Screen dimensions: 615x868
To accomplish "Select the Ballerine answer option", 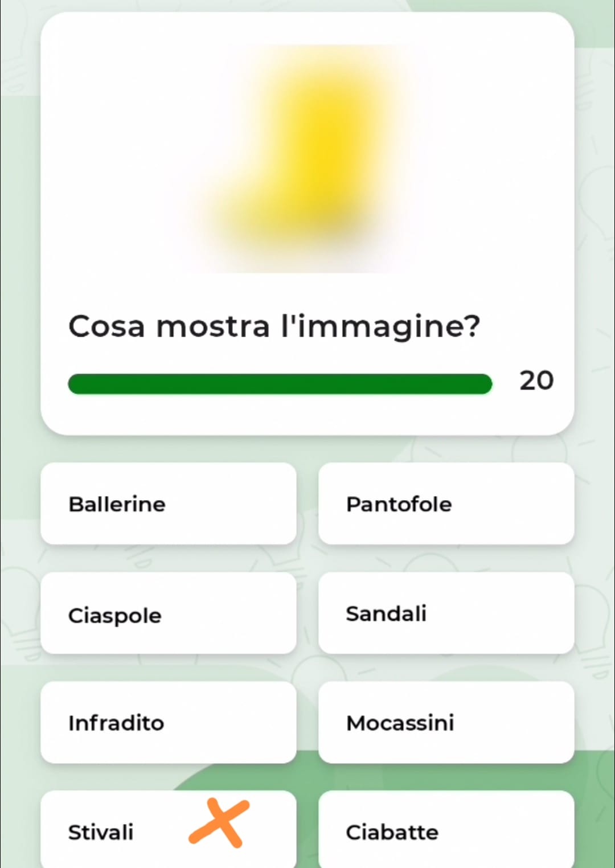I will click(x=168, y=503).
